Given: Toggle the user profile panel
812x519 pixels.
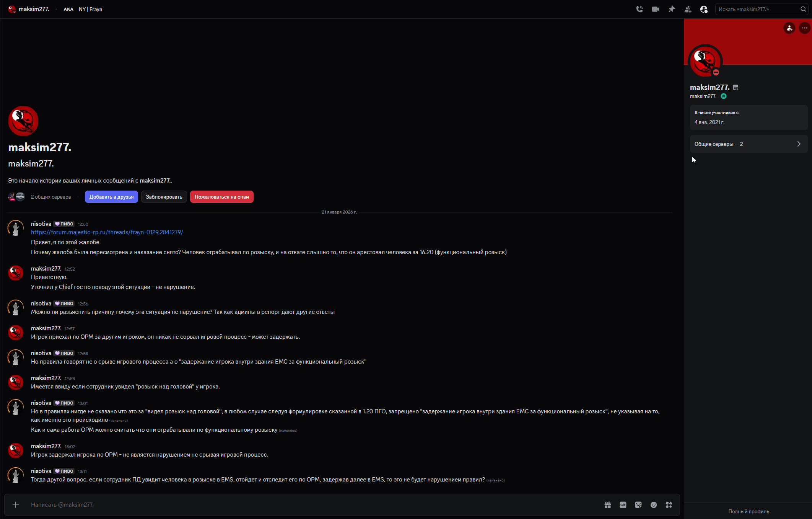Looking at the screenshot, I should click(704, 9).
